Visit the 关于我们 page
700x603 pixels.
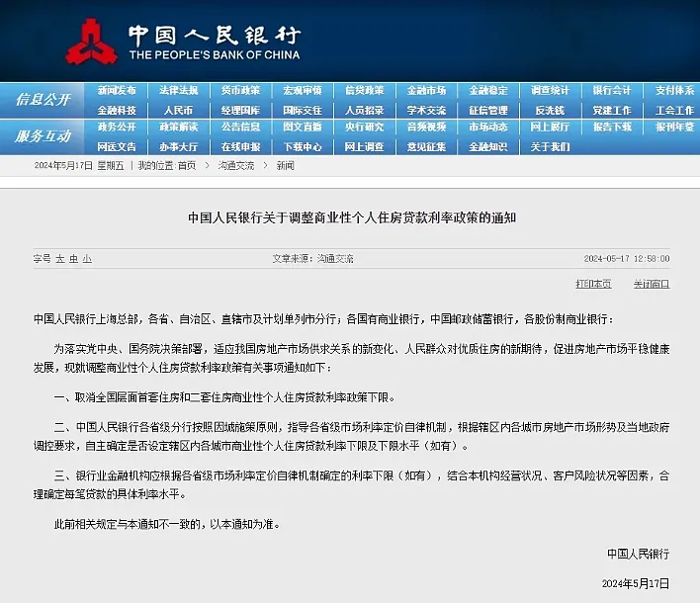point(550,147)
